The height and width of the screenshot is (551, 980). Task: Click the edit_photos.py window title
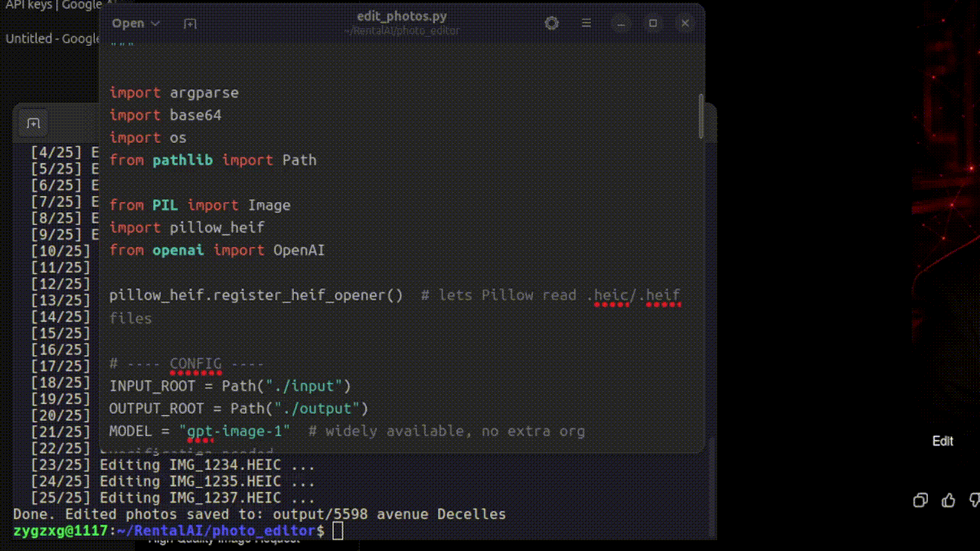401,16
